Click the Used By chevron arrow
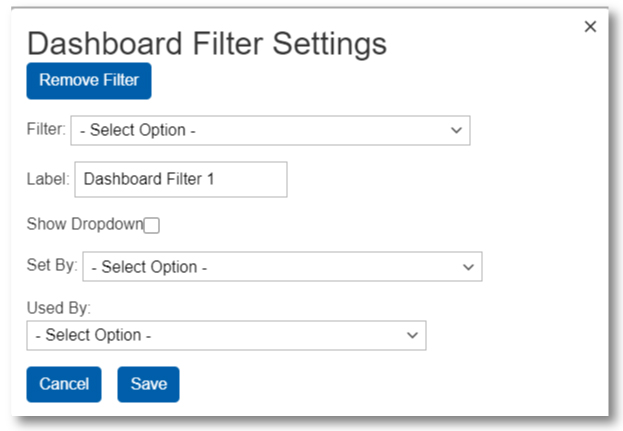623x431 pixels. click(x=412, y=335)
